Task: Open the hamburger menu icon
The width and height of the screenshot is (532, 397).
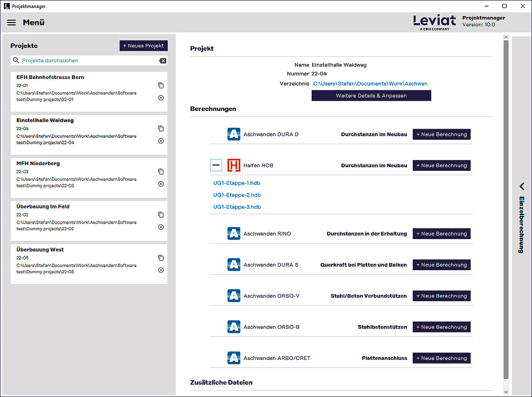Action: point(12,23)
